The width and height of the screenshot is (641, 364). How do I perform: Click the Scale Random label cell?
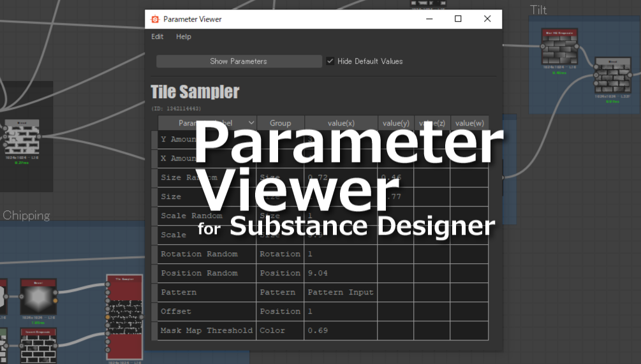[x=207, y=215]
